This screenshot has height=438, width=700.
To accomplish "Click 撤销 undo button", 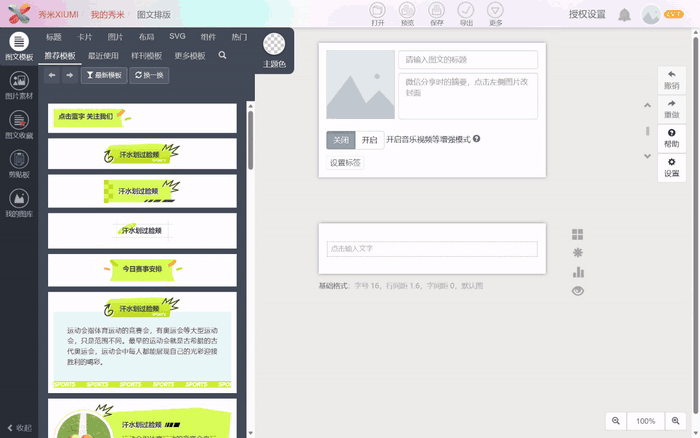I will pyautogui.click(x=671, y=80).
